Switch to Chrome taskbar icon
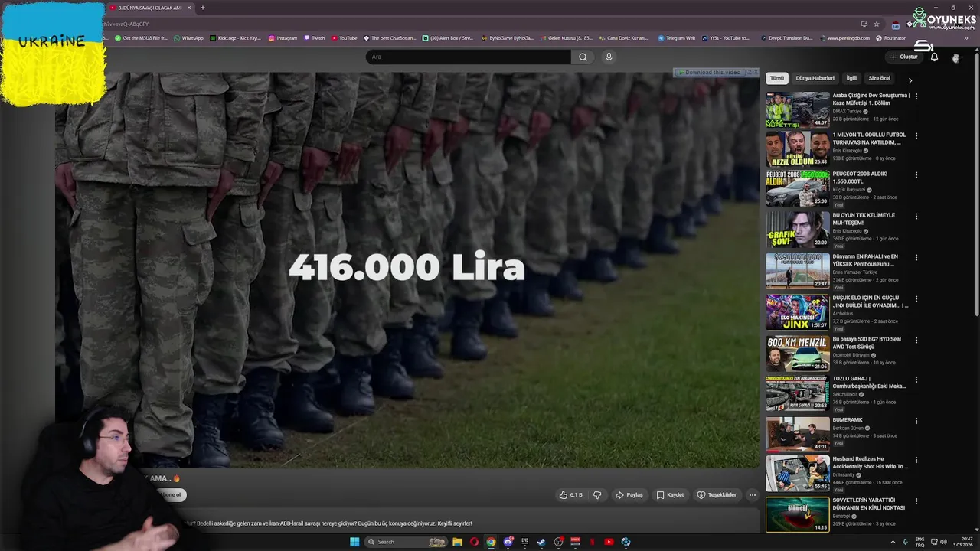Image resolution: width=980 pixels, height=551 pixels. click(491, 542)
